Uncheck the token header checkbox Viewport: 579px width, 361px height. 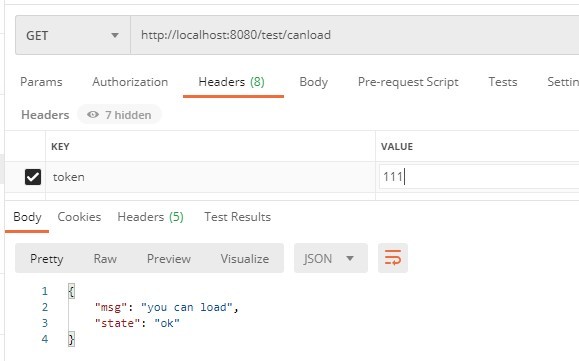[33, 177]
